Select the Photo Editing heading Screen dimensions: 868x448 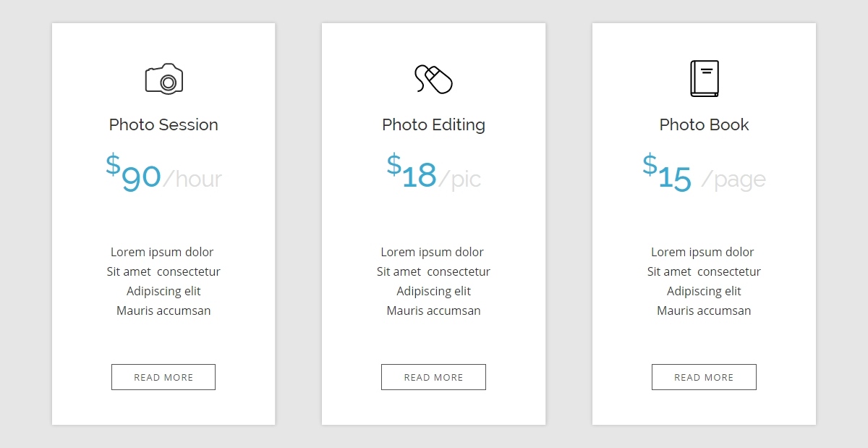[433, 124]
